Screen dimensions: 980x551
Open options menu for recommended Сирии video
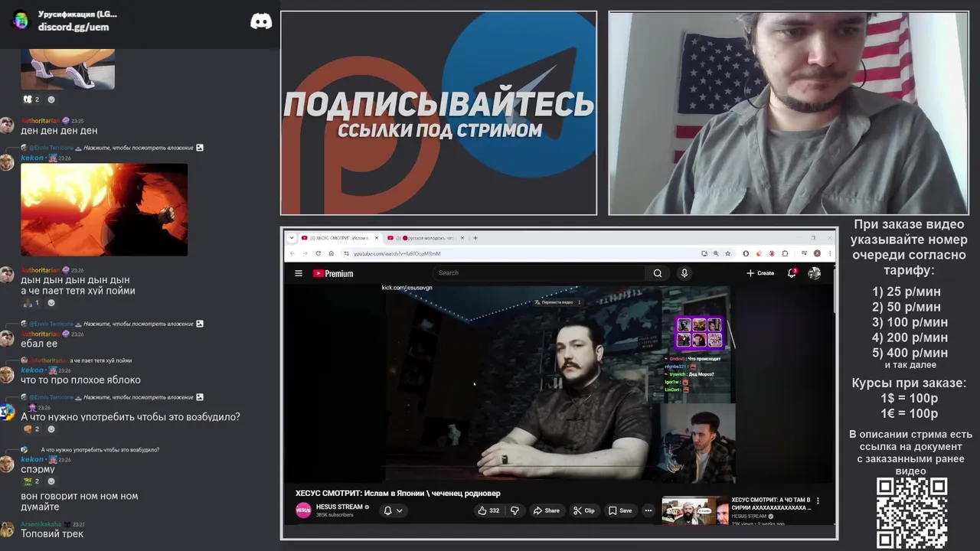pyautogui.click(x=818, y=501)
